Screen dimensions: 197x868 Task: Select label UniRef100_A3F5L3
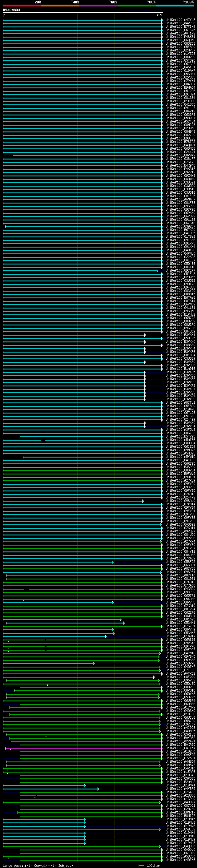coord(180,430)
